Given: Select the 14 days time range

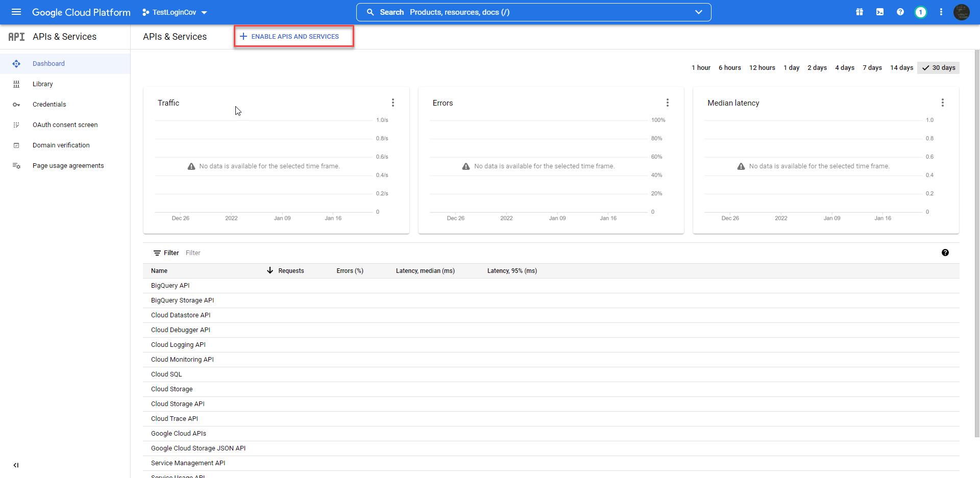Looking at the screenshot, I should click(901, 68).
